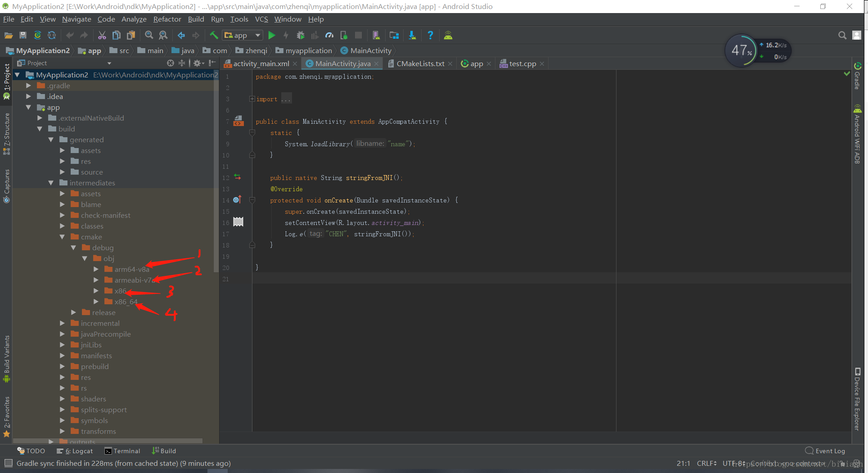Viewport: 868px width, 473px height.
Task: Open the Device File Explorer panel
Action: 857,399
